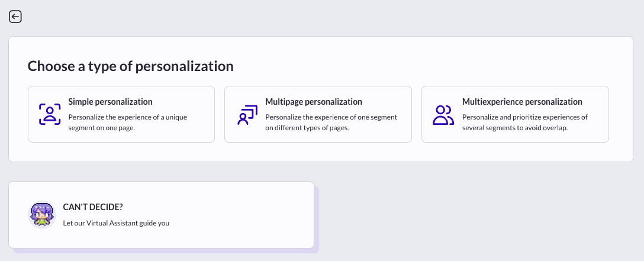The width and height of the screenshot is (644, 261).
Task: Open the Can't Decide assistant card
Action: 162,215
